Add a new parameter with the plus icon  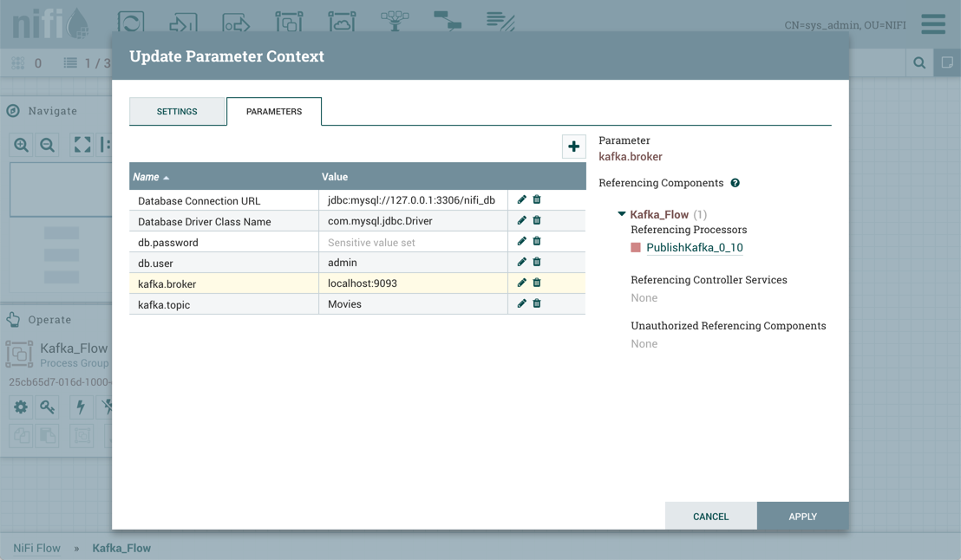573,146
